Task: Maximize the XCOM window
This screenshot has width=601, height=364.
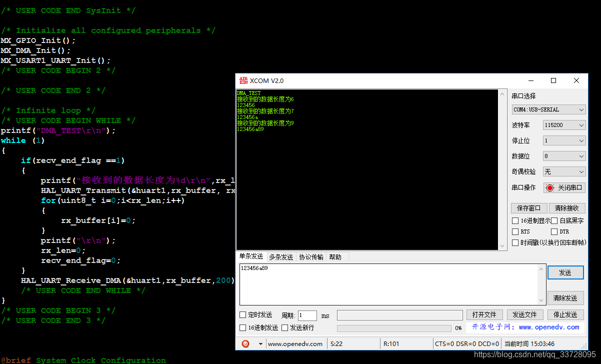Action: coord(553,80)
